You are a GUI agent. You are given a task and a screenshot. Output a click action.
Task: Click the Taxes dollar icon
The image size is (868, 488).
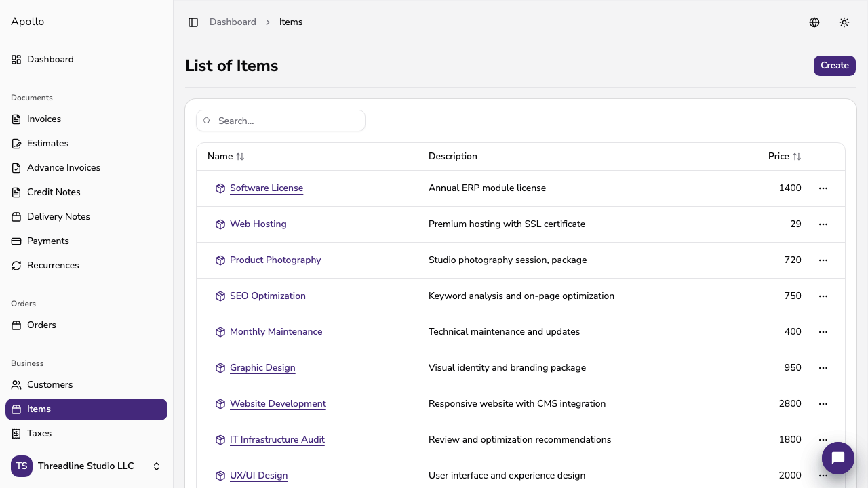[x=16, y=434]
